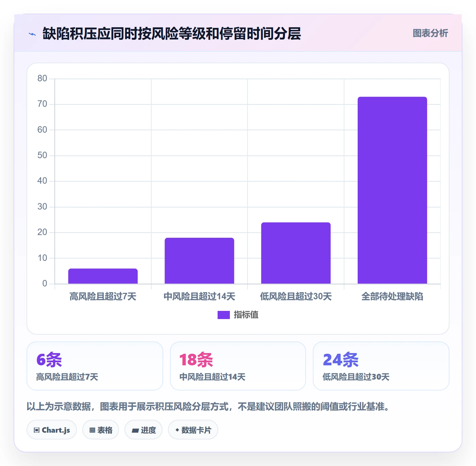Image resolution: width=476 pixels, height=466 pixels.
Task: Toggle the 指标值 legend color swatch
Action: pyautogui.click(x=224, y=315)
